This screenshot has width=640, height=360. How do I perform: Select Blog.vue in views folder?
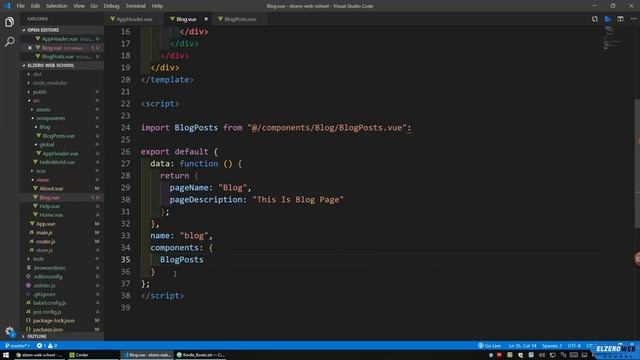pyautogui.click(x=49, y=198)
